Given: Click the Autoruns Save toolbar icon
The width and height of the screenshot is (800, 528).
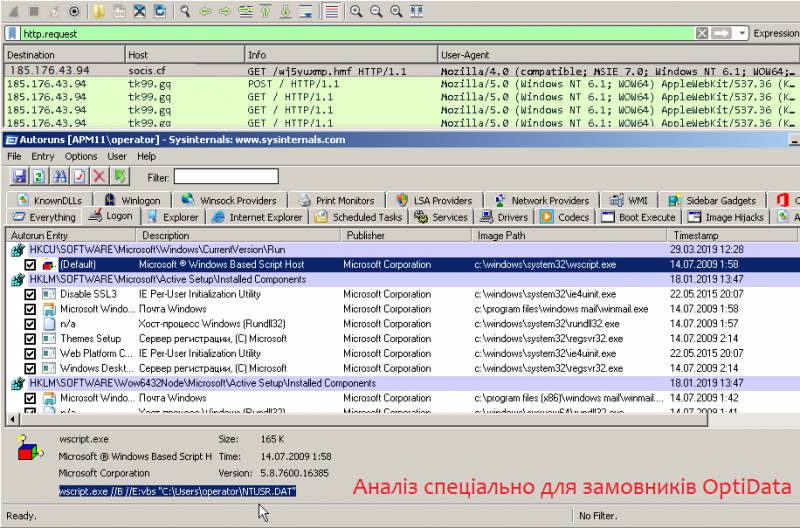Looking at the screenshot, I should (19, 177).
